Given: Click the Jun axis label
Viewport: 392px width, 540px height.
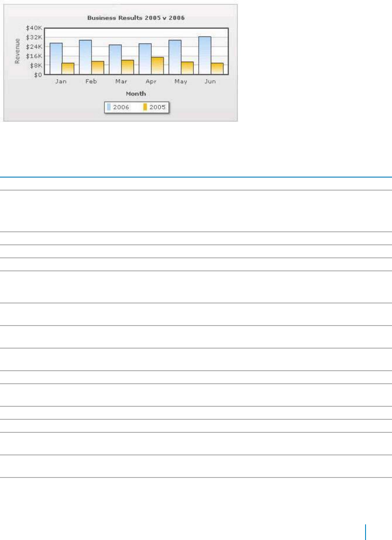Looking at the screenshot, I should pyautogui.click(x=210, y=82).
